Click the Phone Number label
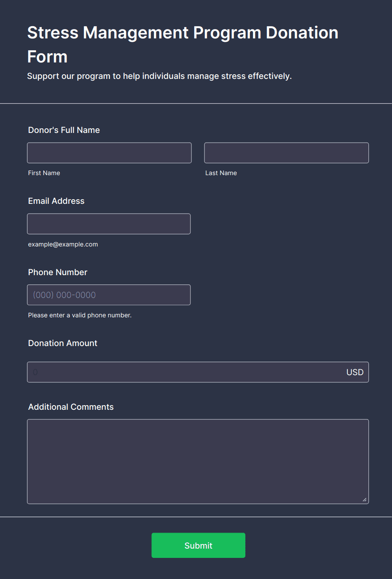392x579 pixels. pos(57,272)
